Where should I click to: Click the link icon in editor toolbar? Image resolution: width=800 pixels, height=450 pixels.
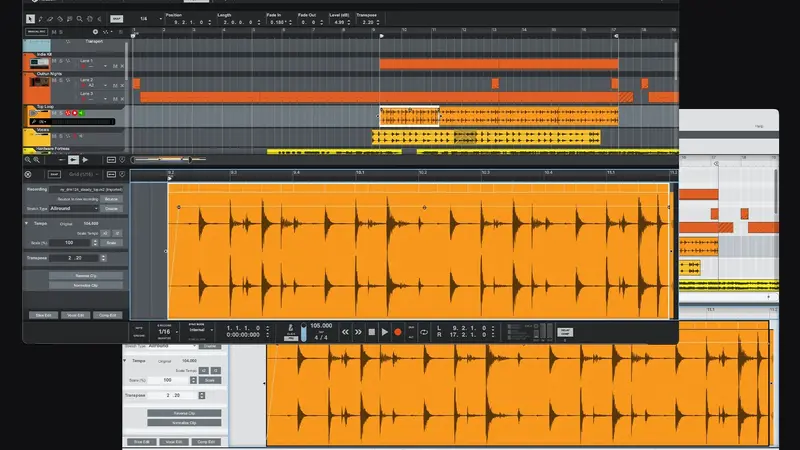click(111, 174)
